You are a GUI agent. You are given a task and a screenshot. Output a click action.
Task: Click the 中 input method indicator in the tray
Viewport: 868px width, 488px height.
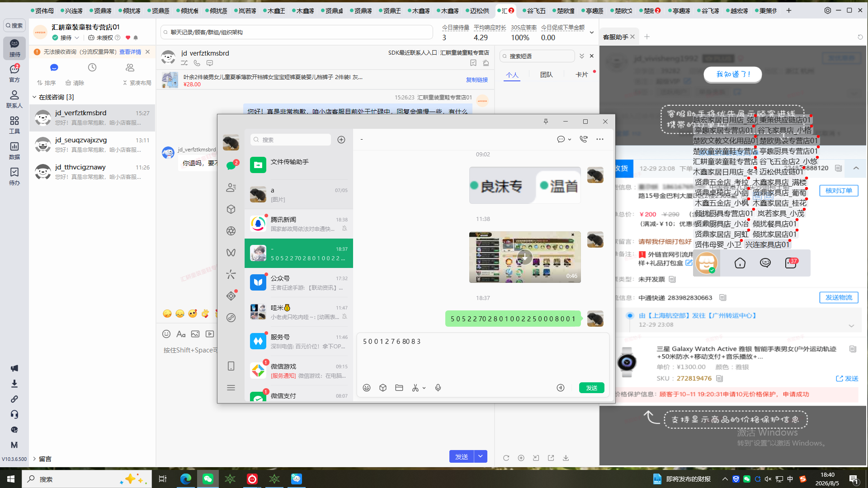pyautogui.click(x=790, y=479)
